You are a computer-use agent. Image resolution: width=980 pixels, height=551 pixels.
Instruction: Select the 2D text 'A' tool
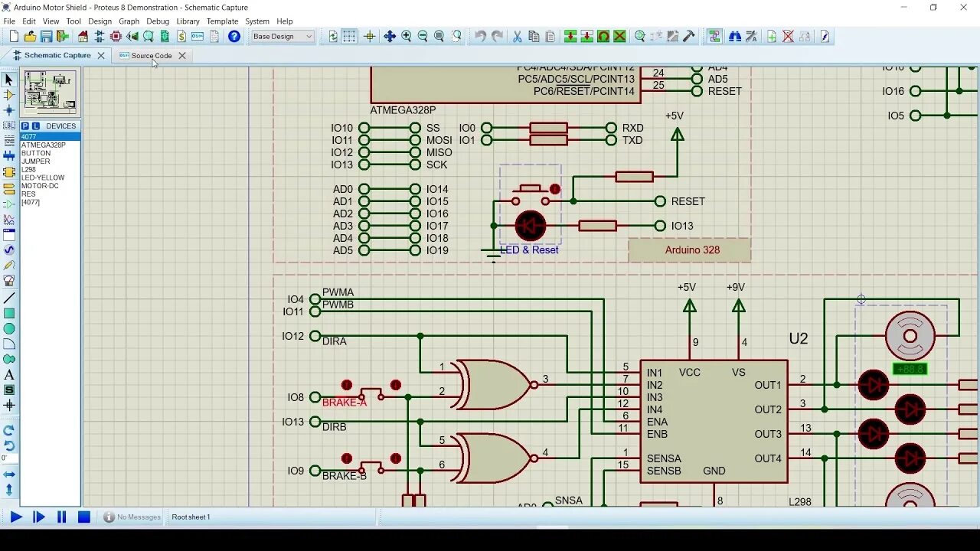pyautogui.click(x=9, y=375)
